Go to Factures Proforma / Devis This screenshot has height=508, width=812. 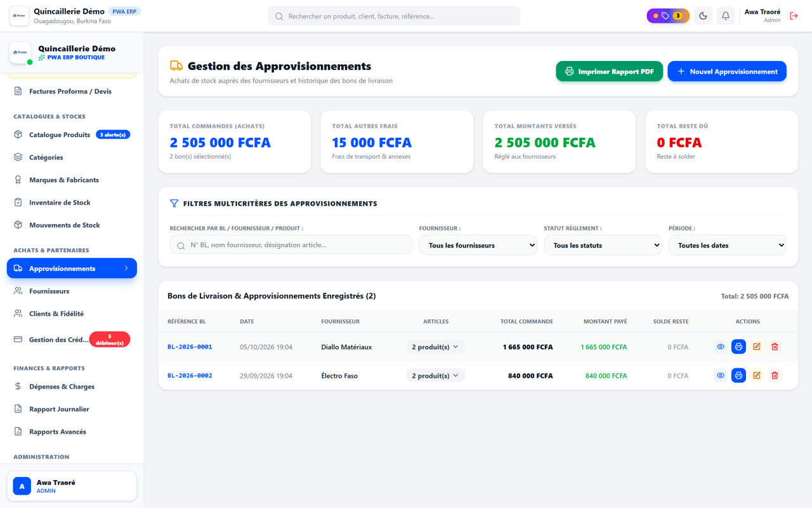tap(72, 91)
